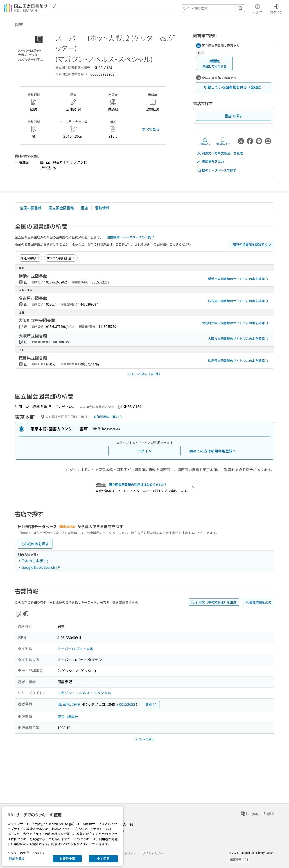Click すべて見る link

[151, 129]
